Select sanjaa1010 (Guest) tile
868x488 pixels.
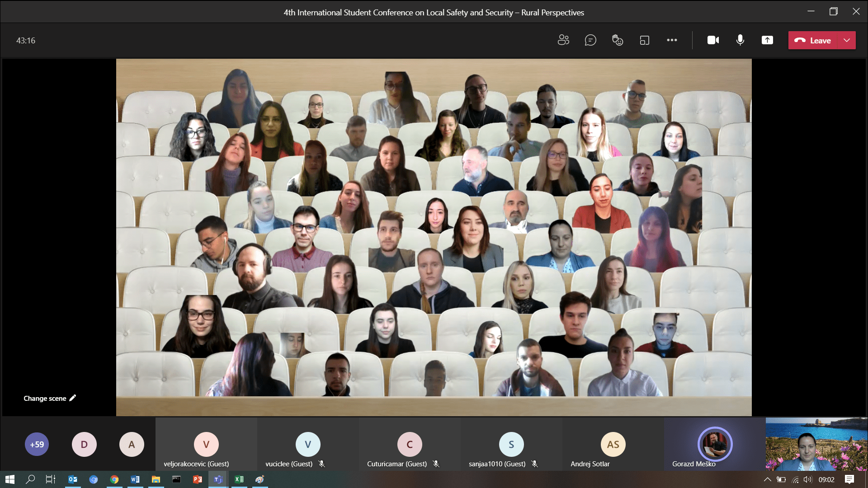click(x=511, y=444)
